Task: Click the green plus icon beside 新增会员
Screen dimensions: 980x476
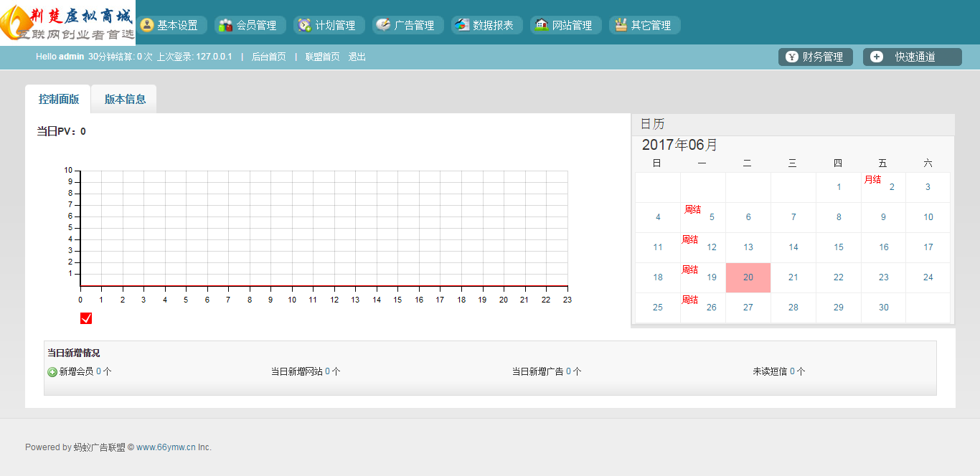Action: (x=52, y=372)
